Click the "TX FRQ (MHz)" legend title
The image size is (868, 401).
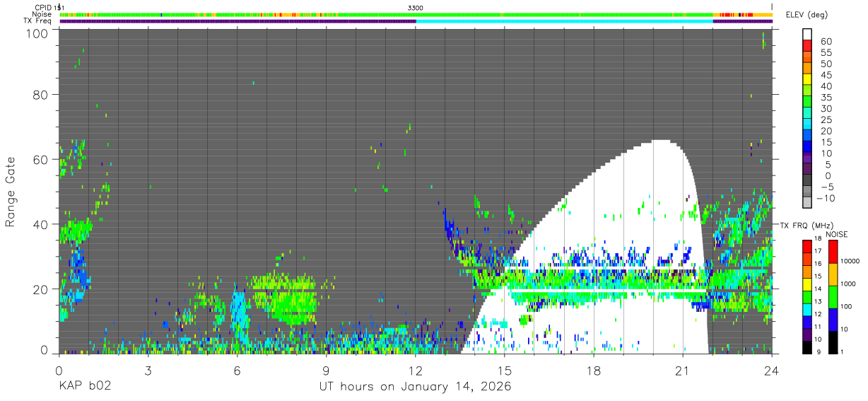[806, 225]
